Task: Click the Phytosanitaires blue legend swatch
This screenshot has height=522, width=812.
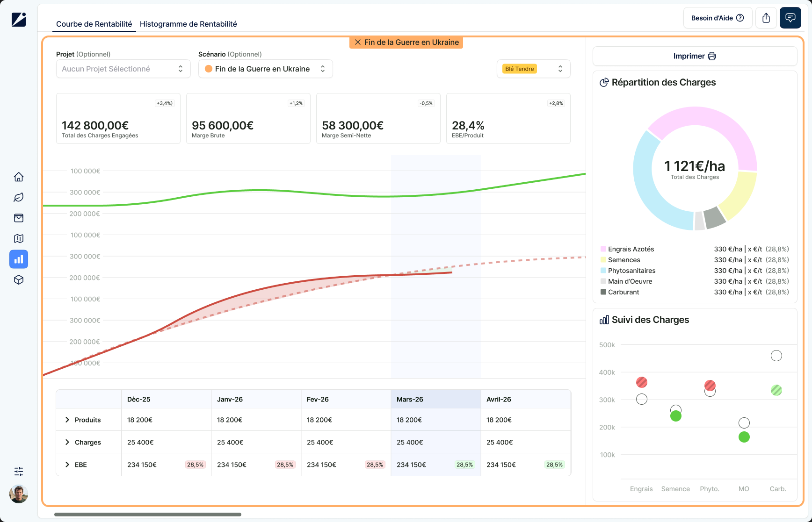Action: point(603,271)
